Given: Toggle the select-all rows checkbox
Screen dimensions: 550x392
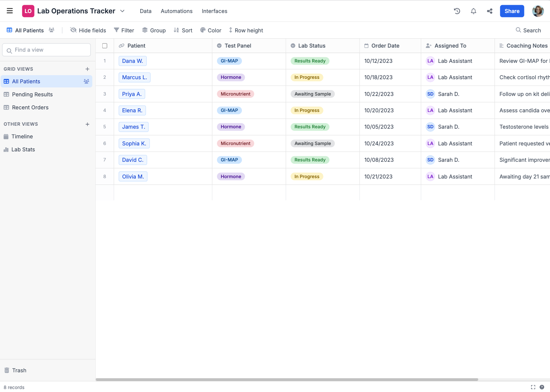Looking at the screenshot, I should [105, 46].
